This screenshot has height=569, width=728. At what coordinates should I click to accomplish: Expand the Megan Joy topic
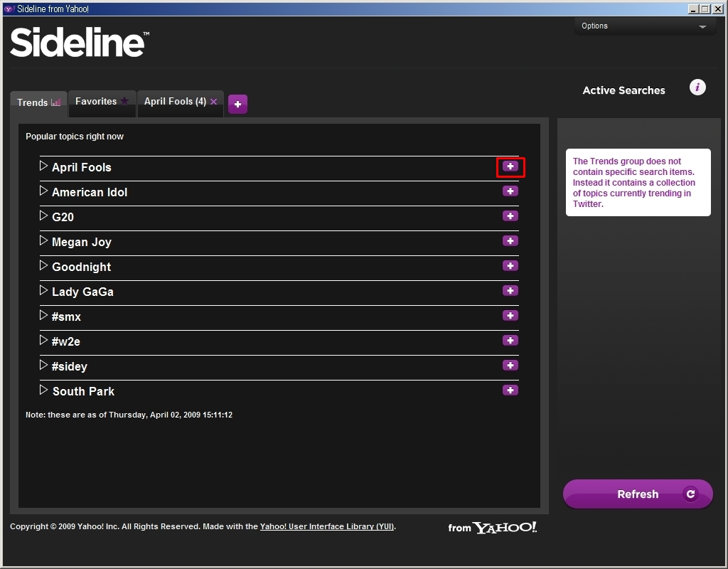click(43, 240)
